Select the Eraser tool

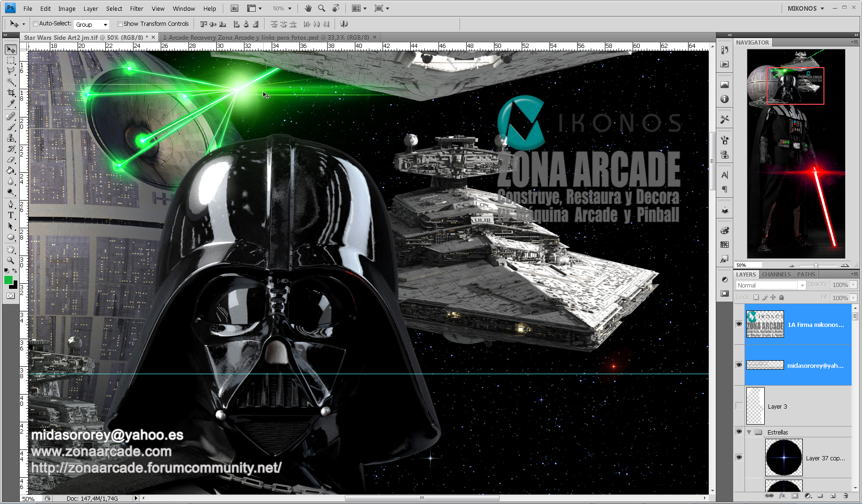(10, 160)
